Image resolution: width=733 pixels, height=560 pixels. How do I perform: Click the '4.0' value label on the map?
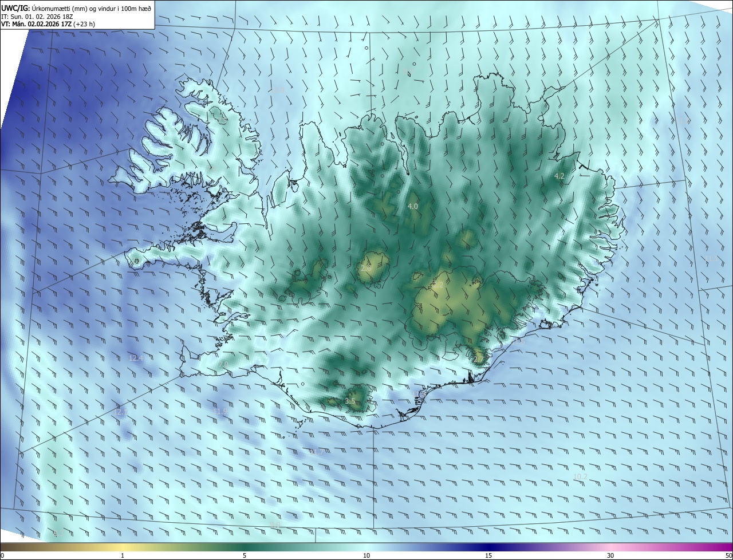(x=412, y=206)
